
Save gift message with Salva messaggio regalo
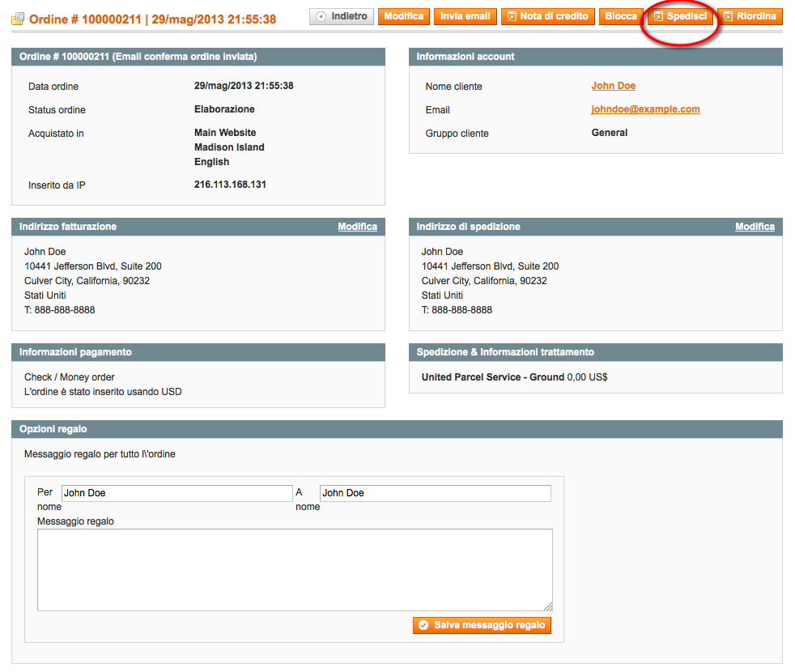point(483,625)
